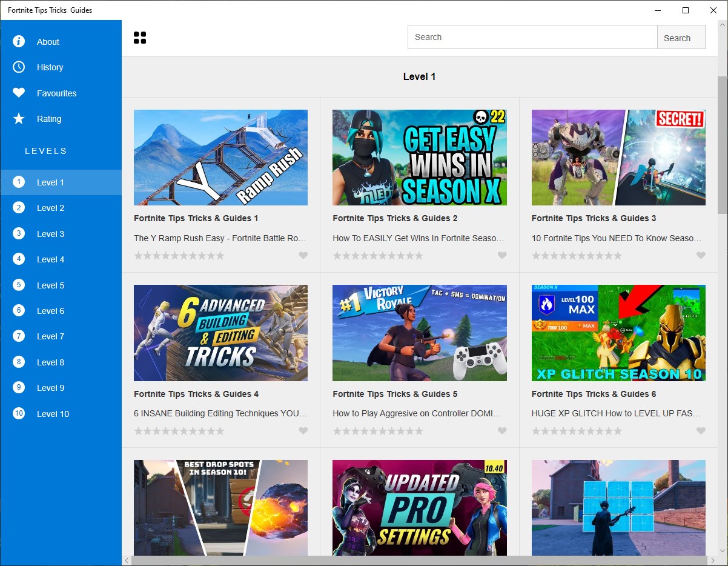Open the Updated Pro Settings thumbnail
The width and height of the screenshot is (728, 566).
pos(420,508)
